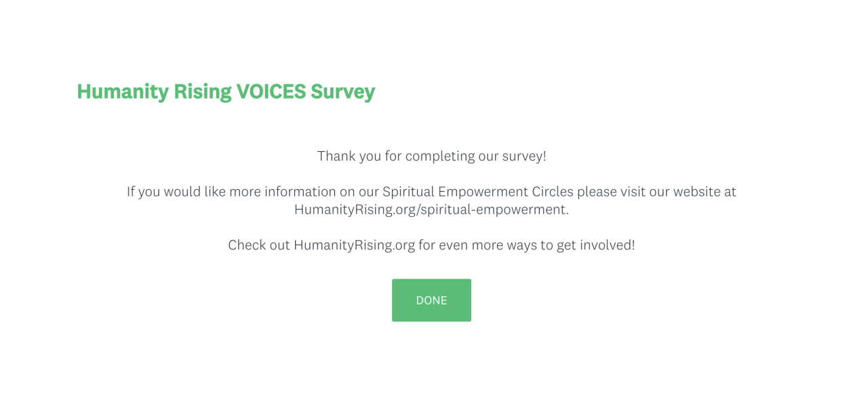This screenshot has width=868, height=398.
Task: Click the green DONE button
Action: click(431, 300)
